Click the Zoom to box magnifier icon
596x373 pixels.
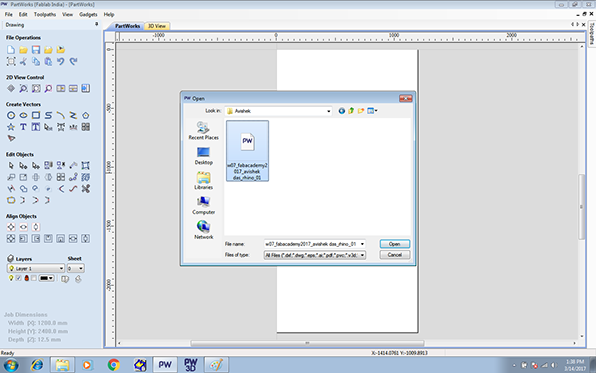[x=23, y=89]
